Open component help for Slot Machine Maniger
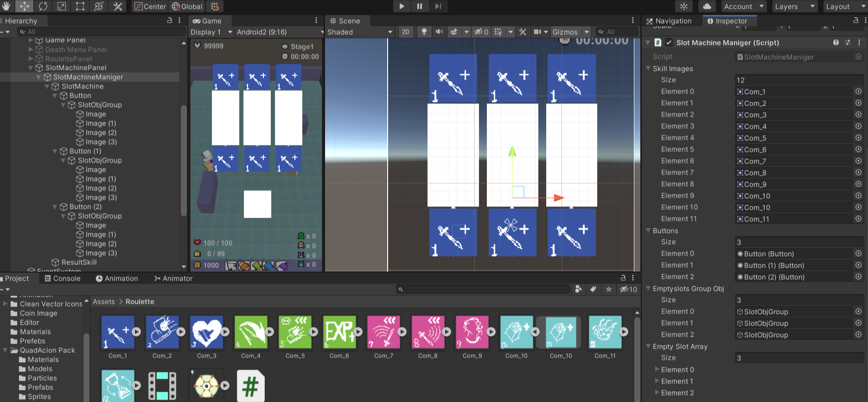 coord(836,43)
